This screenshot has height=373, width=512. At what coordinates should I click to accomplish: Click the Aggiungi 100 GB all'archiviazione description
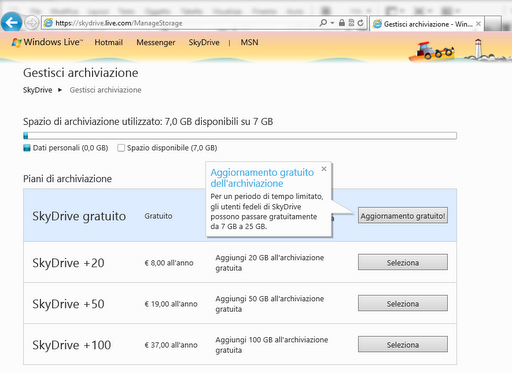[x=272, y=345]
